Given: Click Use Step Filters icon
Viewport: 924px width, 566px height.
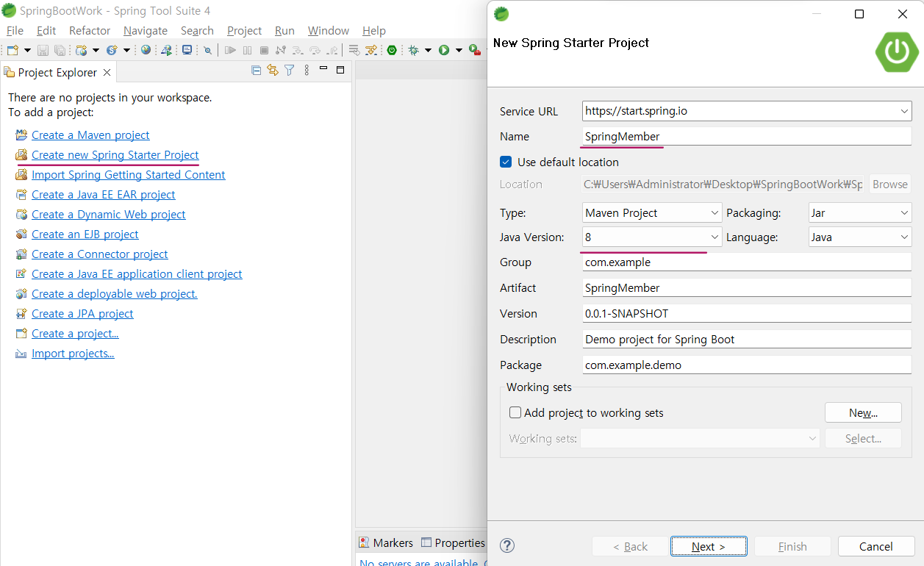Looking at the screenshot, I should pyautogui.click(x=370, y=50).
